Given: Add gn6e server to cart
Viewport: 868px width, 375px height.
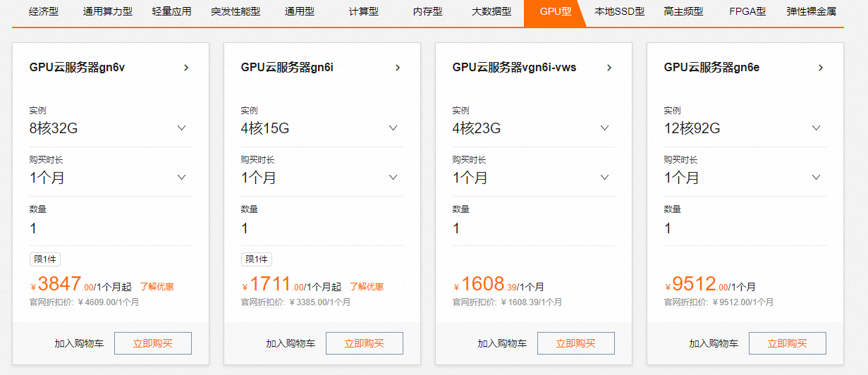Looking at the screenshot, I should (x=714, y=344).
